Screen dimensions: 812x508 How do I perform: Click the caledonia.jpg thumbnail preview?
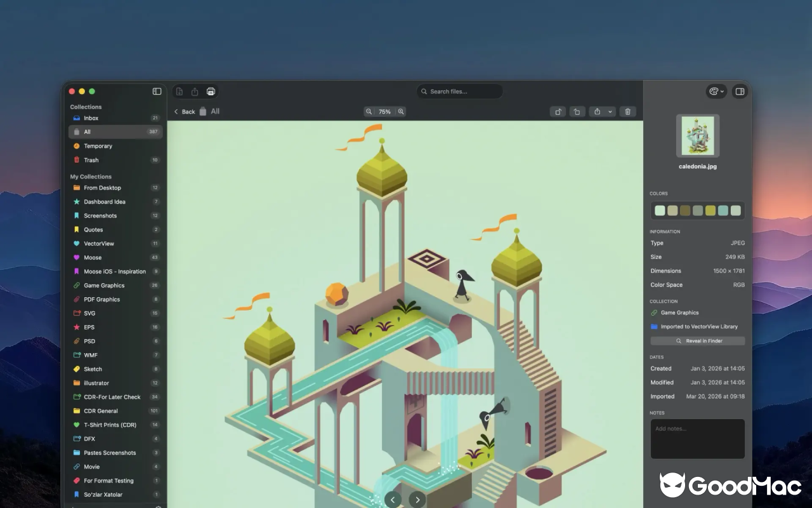pyautogui.click(x=698, y=136)
